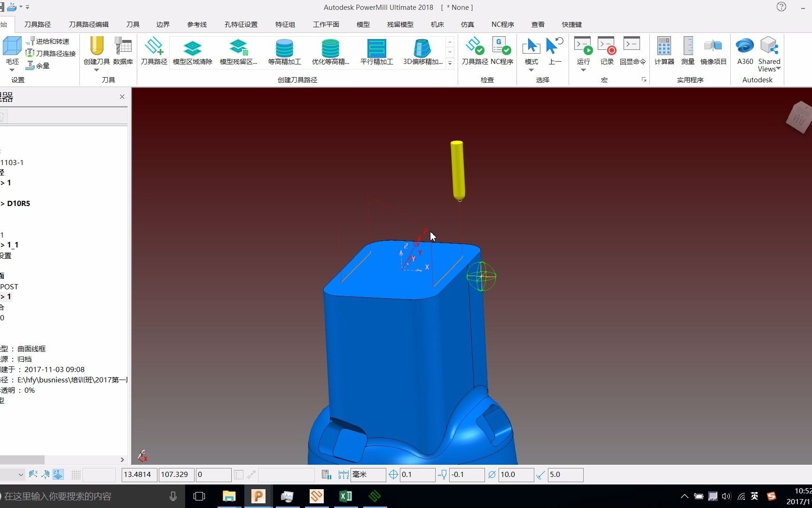This screenshot has width=812, height=508.
Task: Select 模型残留区域 rest area clearance strategy
Action: (239, 52)
